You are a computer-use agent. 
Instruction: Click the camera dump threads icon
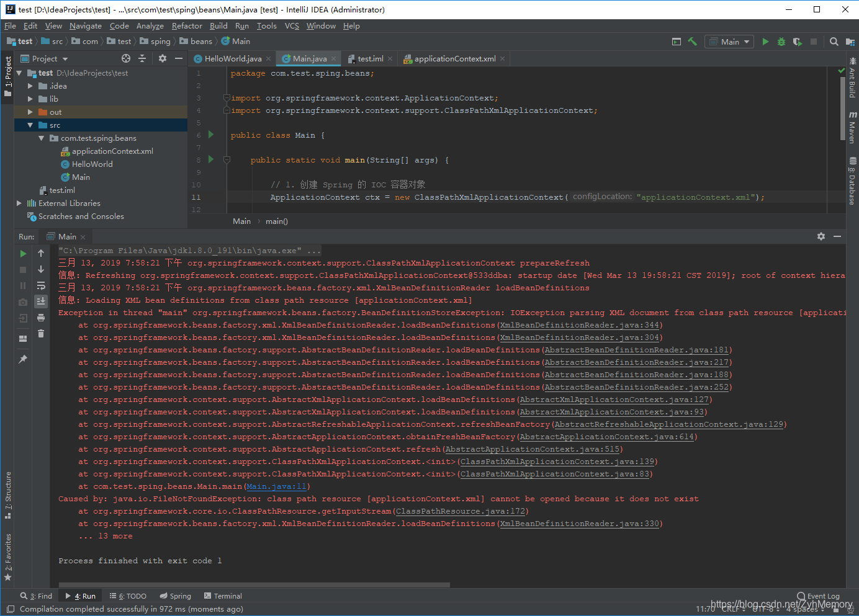[23, 302]
